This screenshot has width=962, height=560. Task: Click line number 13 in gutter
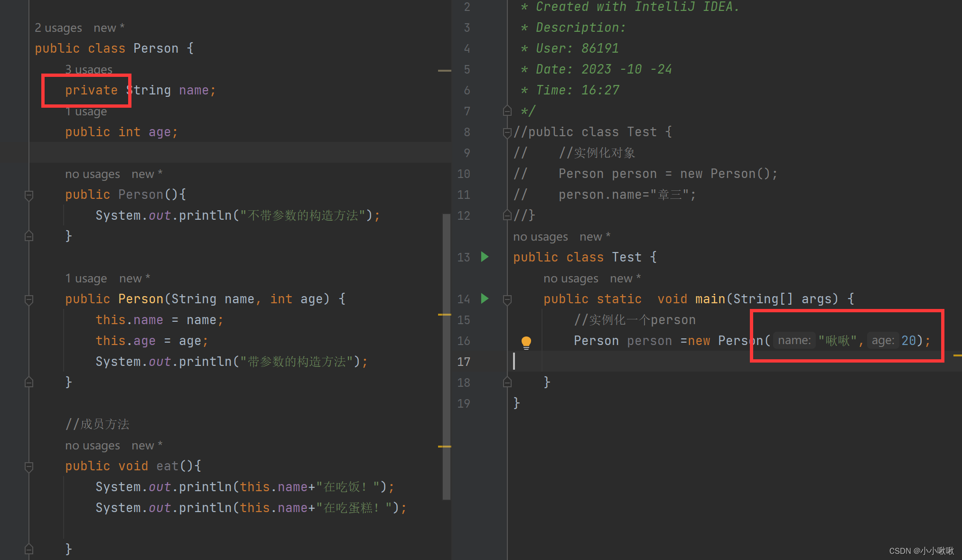[464, 257]
